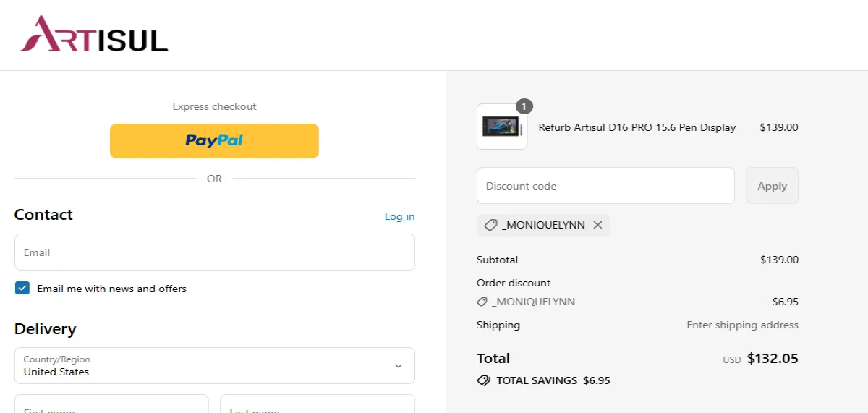Click tag icon under Order discount
868x413 pixels.
482,302
